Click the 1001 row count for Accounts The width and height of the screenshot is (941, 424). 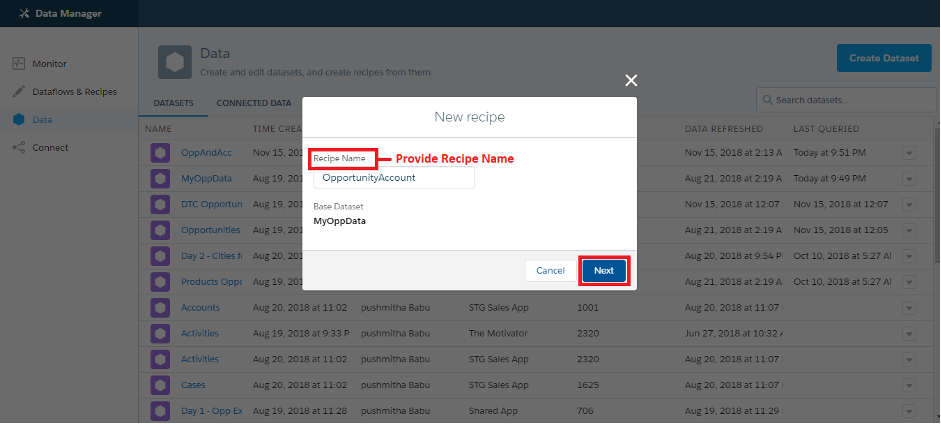[x=588, y=308]
